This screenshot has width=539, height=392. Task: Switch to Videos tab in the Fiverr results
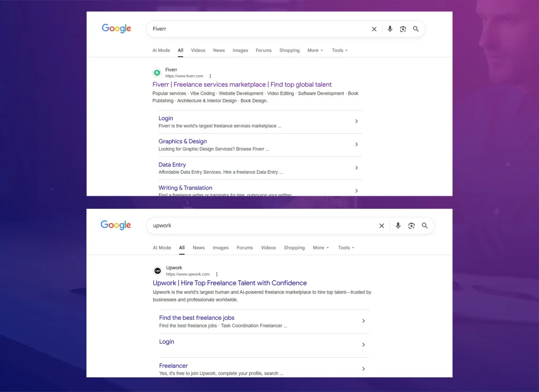(x=198, y=51)
